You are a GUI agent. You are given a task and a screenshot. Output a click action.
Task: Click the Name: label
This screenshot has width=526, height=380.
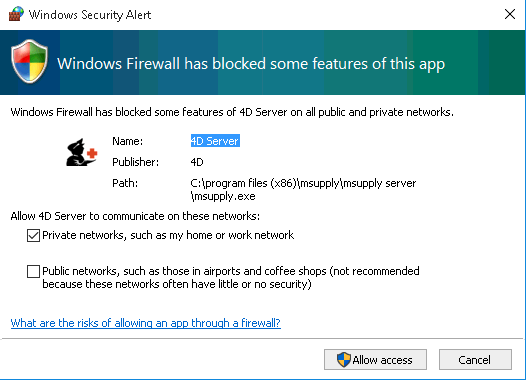tap(127, 141)
